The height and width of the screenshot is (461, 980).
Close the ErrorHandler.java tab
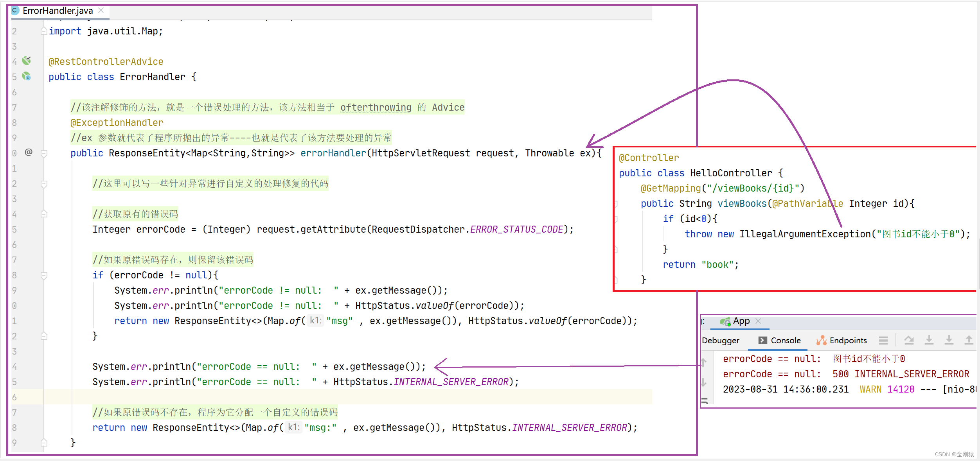tap(101, 11)
